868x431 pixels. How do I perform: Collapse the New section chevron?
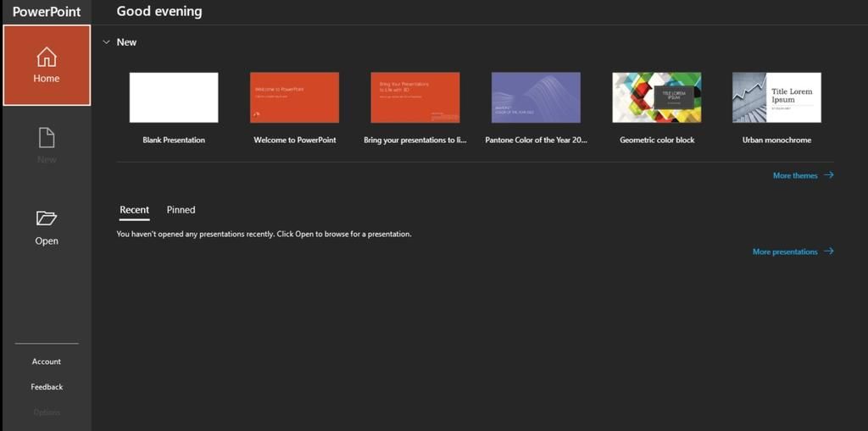click(x=106, y=42)
